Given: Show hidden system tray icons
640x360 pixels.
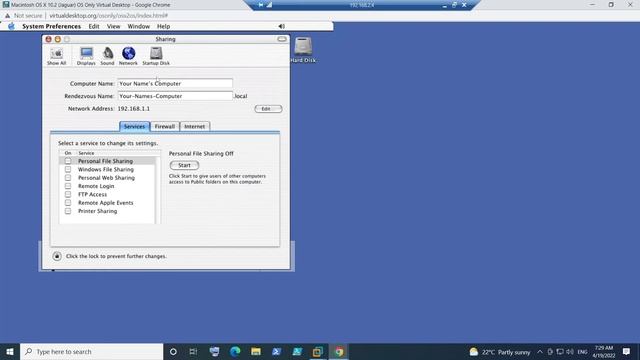Looking at the screenshot, I should point(540,351).
